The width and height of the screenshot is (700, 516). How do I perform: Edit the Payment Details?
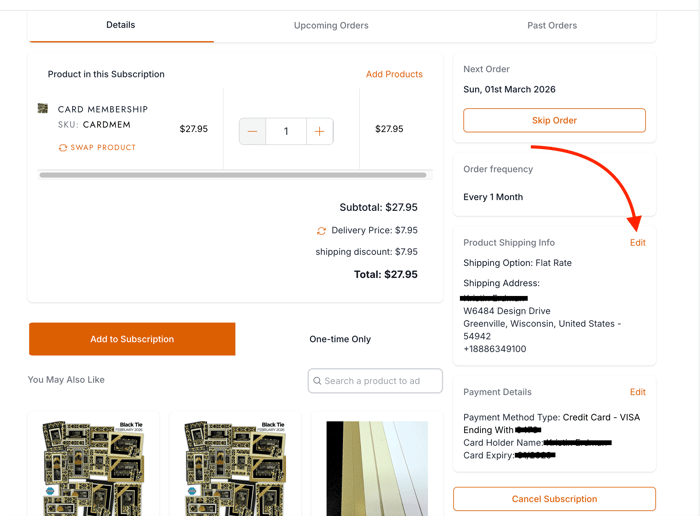coord(637,392)
